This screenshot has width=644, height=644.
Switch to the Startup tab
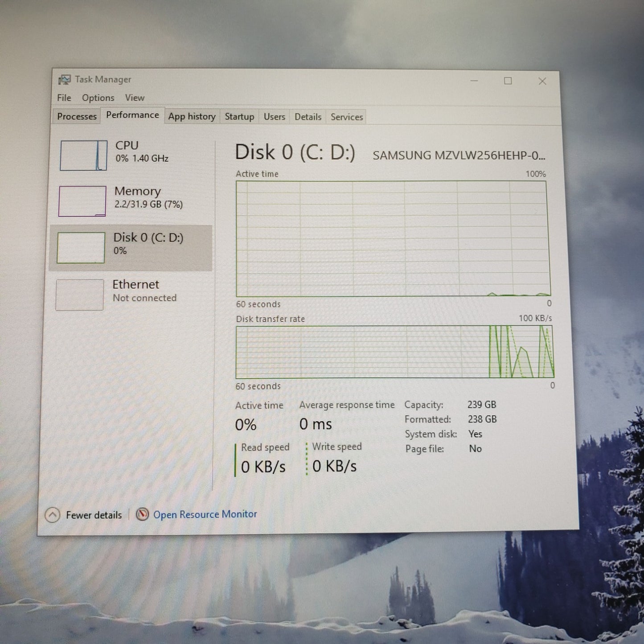(239, 117)
